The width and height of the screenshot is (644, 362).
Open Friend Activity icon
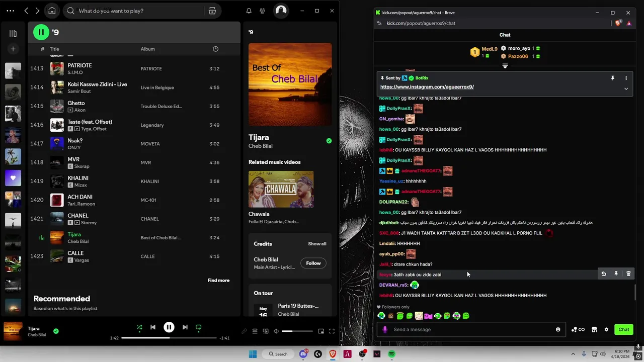point(262,11)
